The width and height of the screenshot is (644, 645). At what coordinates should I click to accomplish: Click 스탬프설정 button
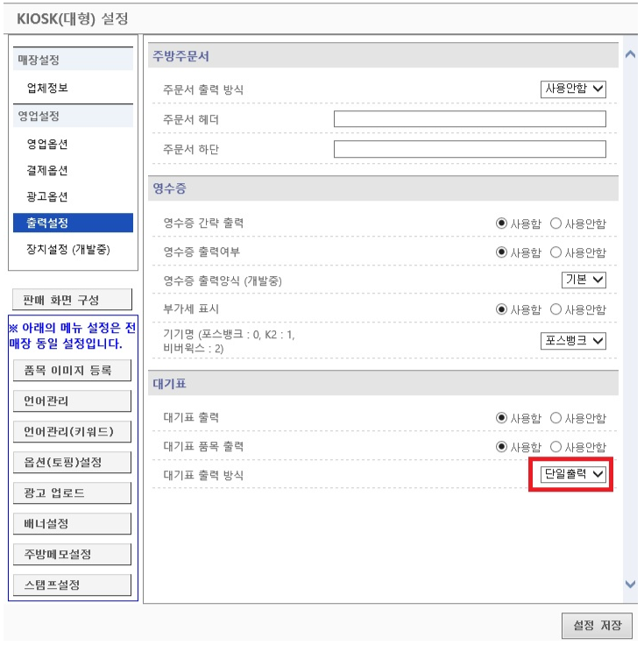tap(73, 585)
